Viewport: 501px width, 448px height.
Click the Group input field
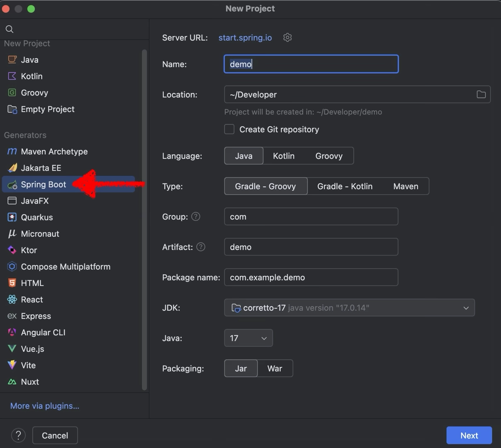pos(311,217)
